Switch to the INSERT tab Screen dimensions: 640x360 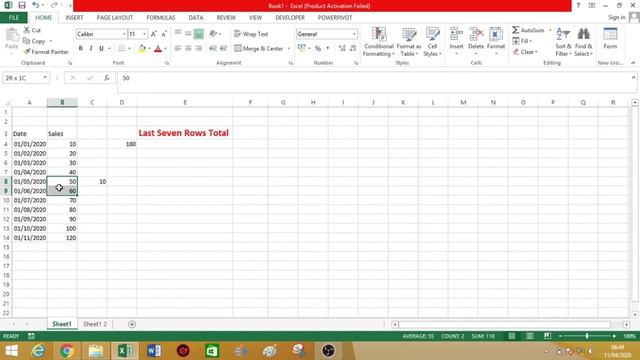74,18
